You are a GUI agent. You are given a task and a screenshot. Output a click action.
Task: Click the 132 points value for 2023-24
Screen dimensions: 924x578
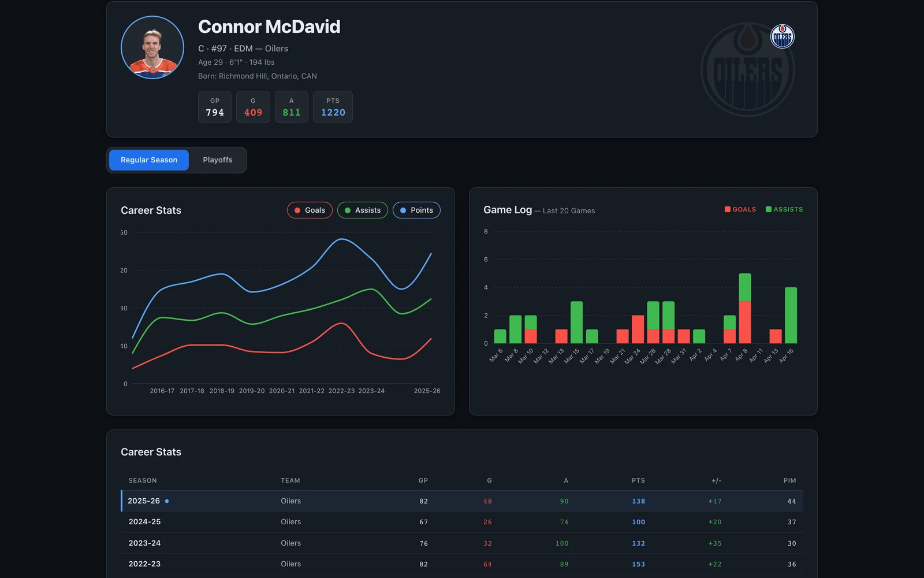638,543
